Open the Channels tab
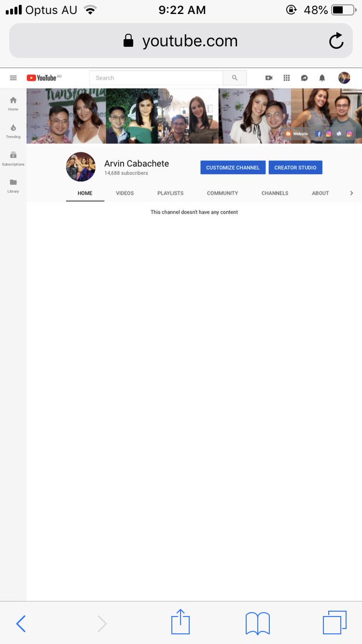This screenshot has height=644, width=362. (275, 193)
